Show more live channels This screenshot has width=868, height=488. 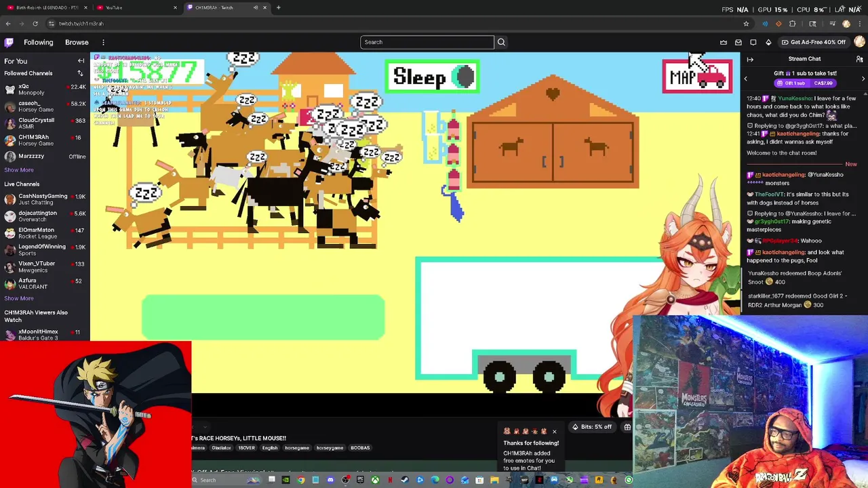pos(19,298)
